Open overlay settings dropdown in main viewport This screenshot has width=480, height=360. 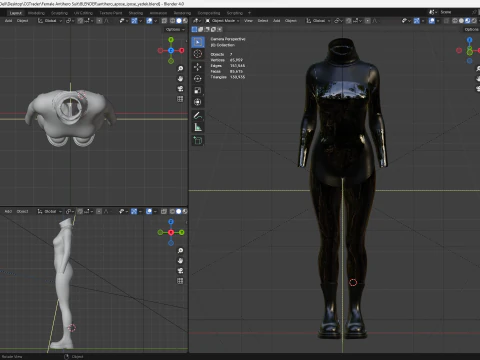pos(438,21)
